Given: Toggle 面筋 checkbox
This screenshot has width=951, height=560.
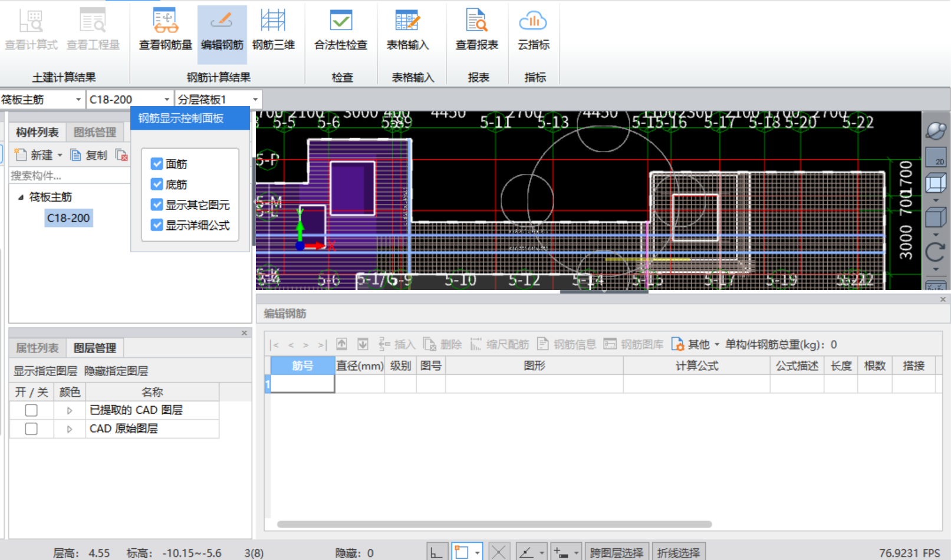Looking at the screenshot, I should point(157,164).
